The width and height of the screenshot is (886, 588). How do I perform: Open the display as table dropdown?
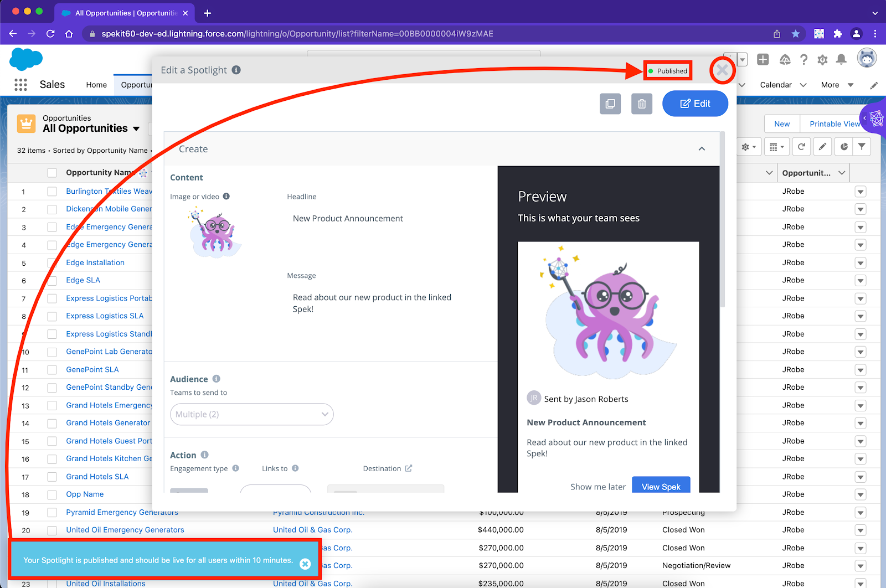(777, 147)
